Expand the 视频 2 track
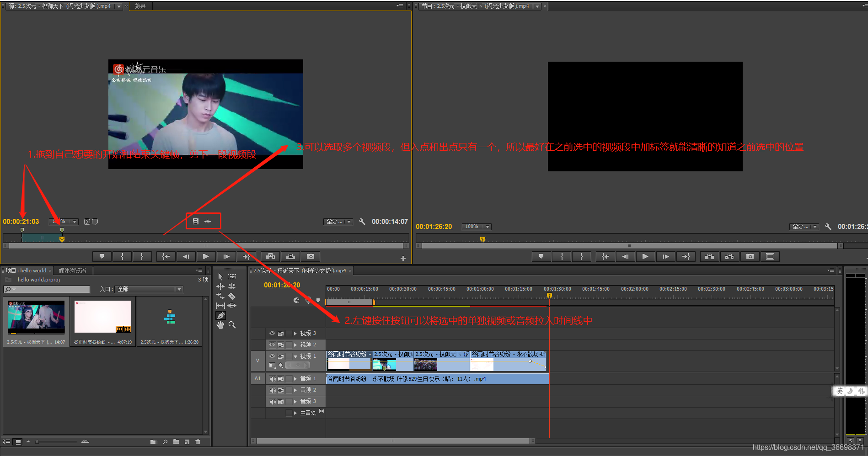868x456 pixels. 295,345
